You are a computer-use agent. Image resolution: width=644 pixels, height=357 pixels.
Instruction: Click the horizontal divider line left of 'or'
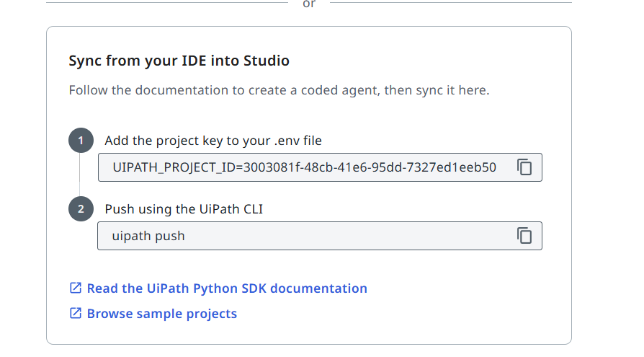coord(166,2)
